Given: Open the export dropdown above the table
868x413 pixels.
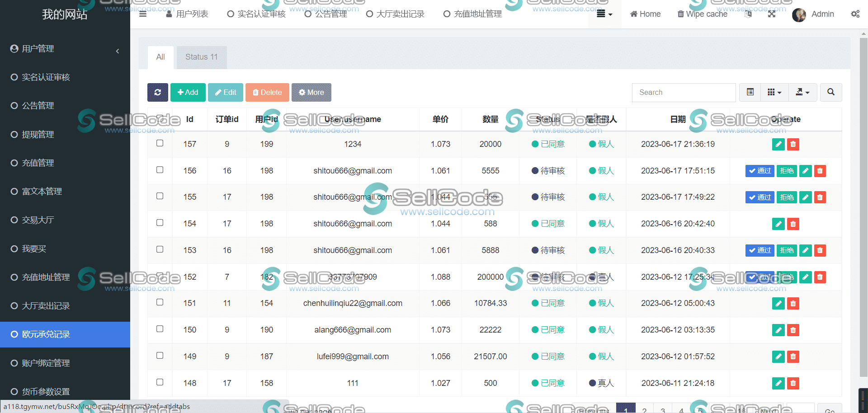Looking at the screenshot, I should [803, 92].
